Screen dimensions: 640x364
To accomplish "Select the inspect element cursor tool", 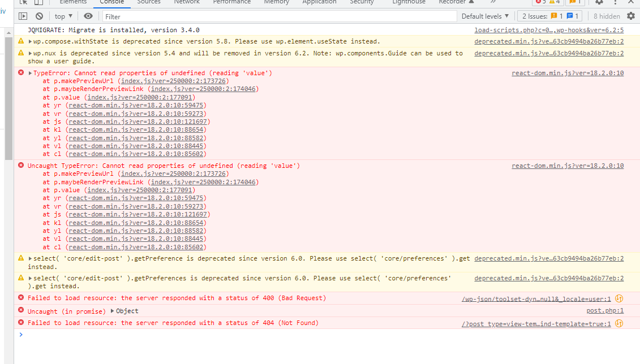I will 23,3.
